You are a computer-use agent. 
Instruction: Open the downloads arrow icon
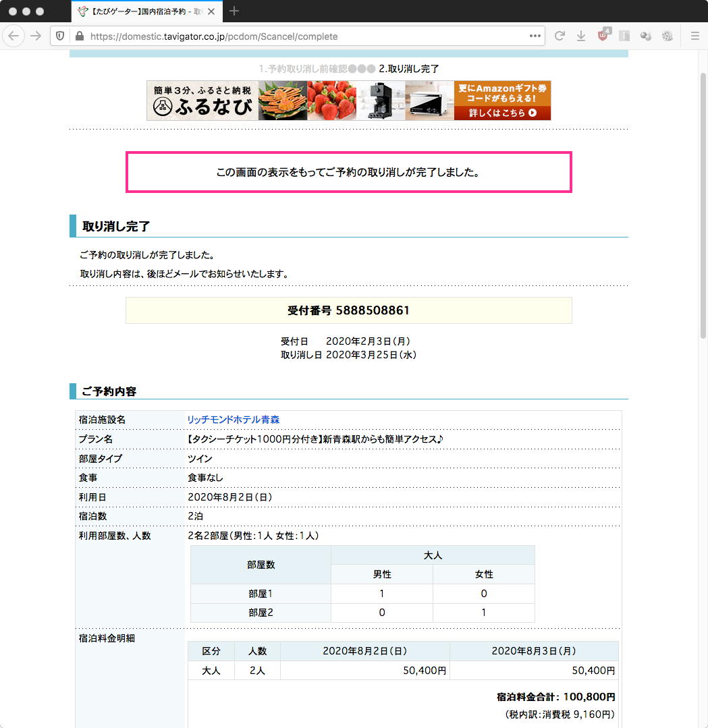point(580,36)
